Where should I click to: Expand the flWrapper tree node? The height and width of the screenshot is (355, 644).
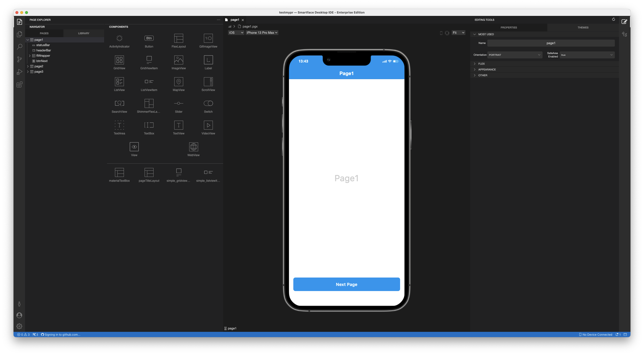tap(30, 56)
